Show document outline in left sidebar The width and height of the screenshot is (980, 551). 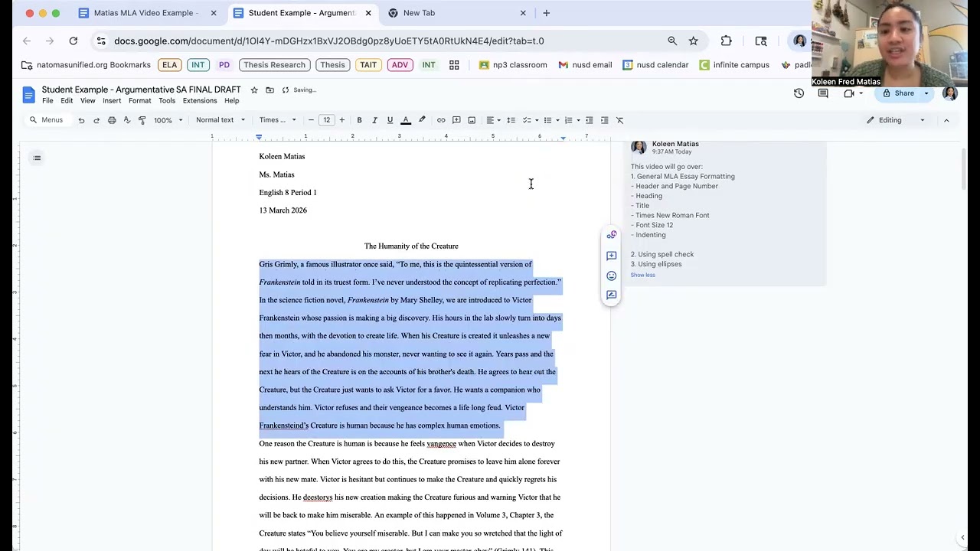click(x=37, y=158)
